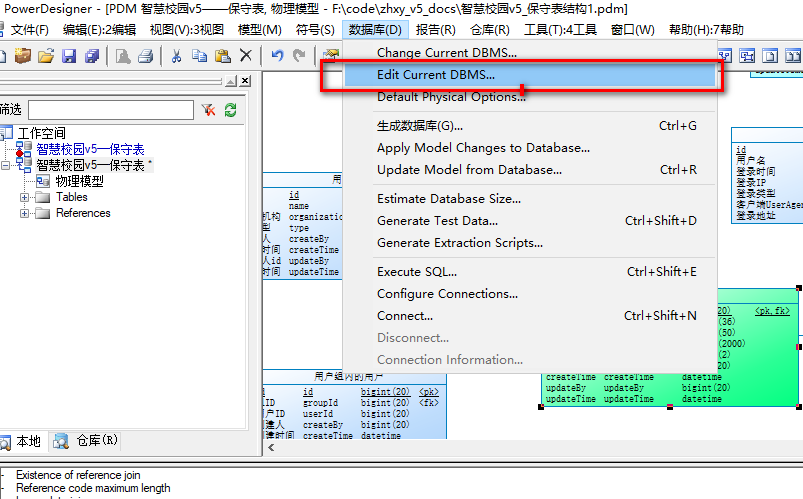Screen dimensions: 803x499
Task: Clear the browser filter with funnel icon
Action: (208, 110)
